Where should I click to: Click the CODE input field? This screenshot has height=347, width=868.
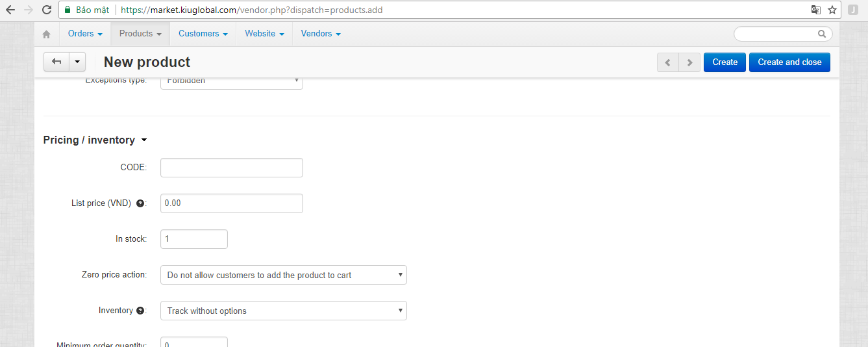click(232, 168)
